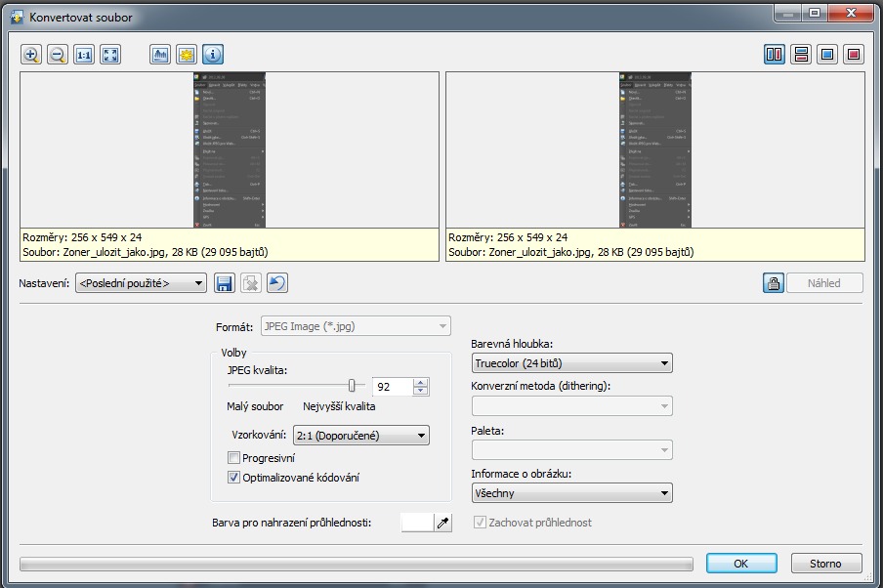Click the Storno button

826,564
